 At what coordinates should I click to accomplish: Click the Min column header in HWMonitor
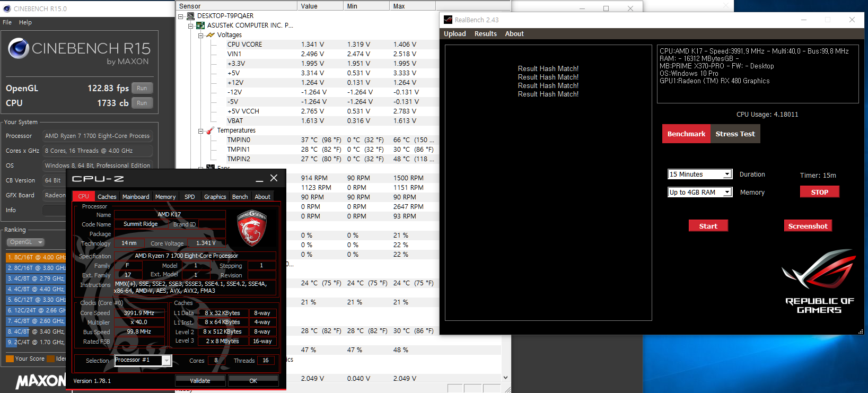coord(366,6)
